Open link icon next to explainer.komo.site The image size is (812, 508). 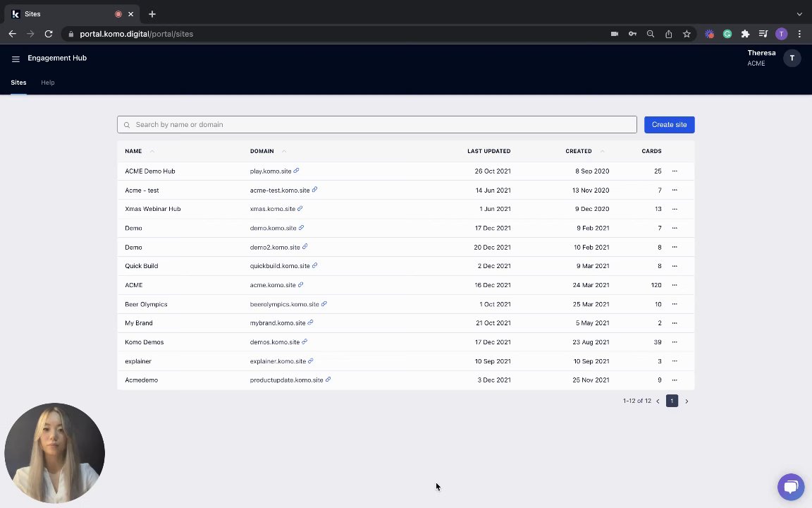point(311,361)
